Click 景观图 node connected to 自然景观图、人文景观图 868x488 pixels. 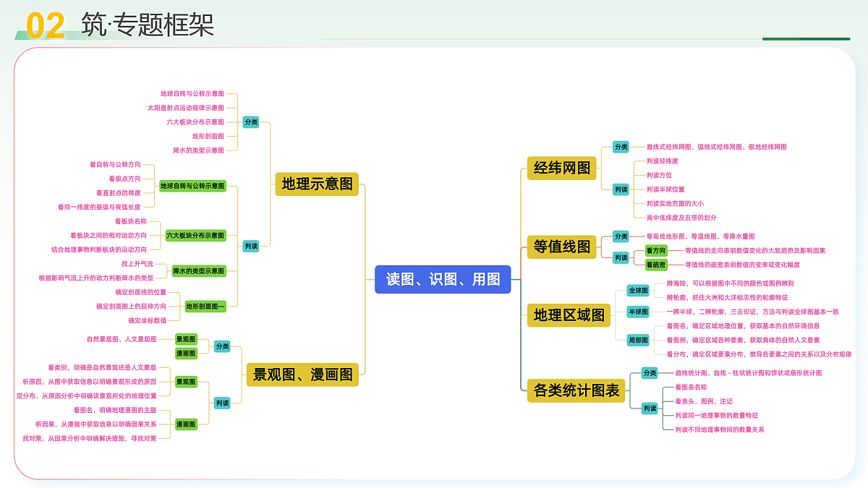186,339
